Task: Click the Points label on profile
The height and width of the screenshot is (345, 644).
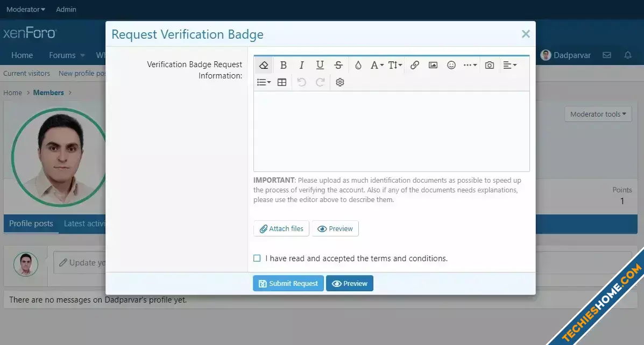Action: (622, 190)
